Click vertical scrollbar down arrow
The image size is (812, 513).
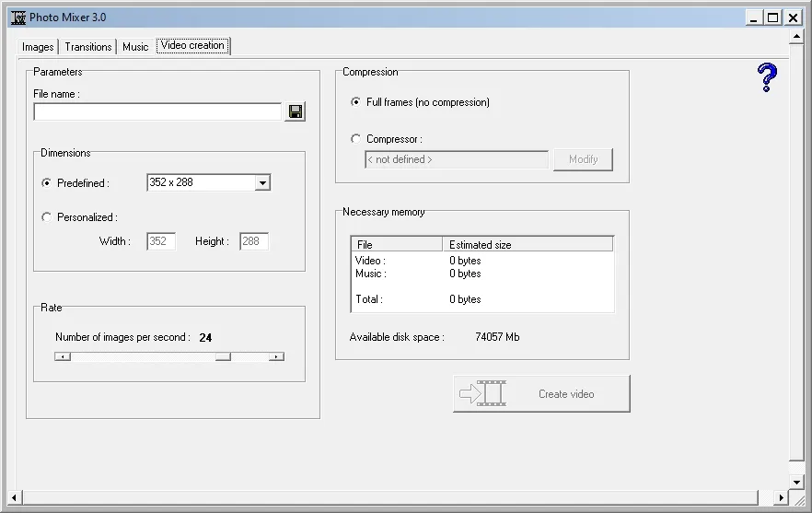tap(796, 482)
